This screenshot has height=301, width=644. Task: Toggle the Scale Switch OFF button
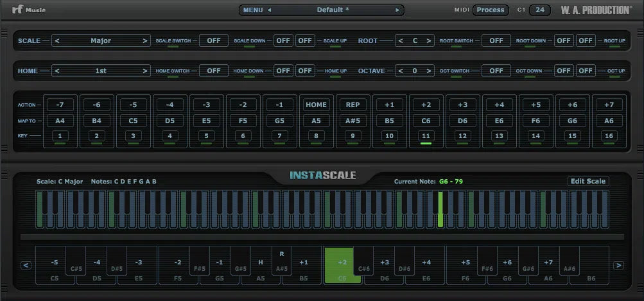214,40
